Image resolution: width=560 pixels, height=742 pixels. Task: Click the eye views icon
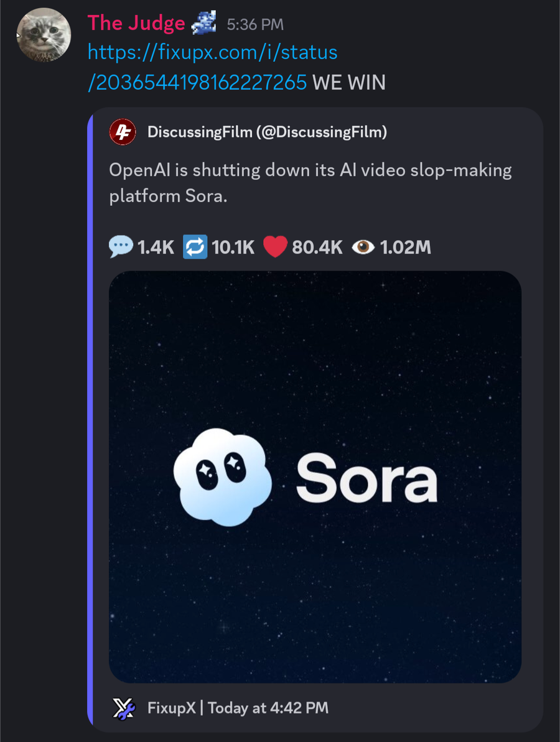363,247
